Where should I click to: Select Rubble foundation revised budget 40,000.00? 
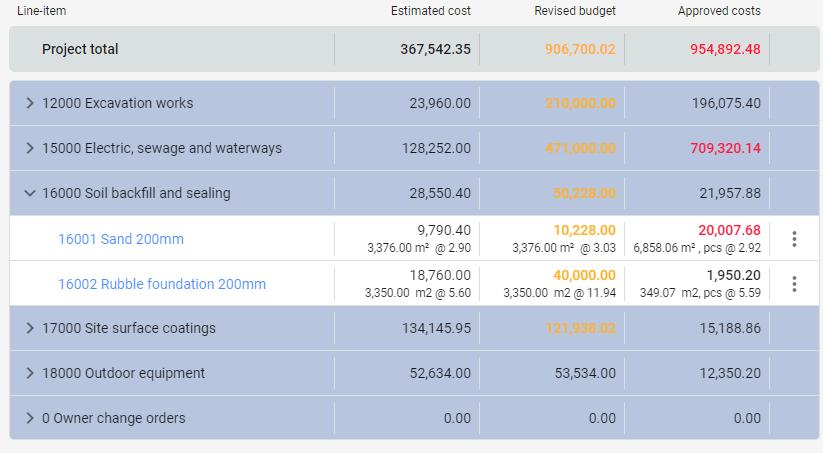point(584,275)
